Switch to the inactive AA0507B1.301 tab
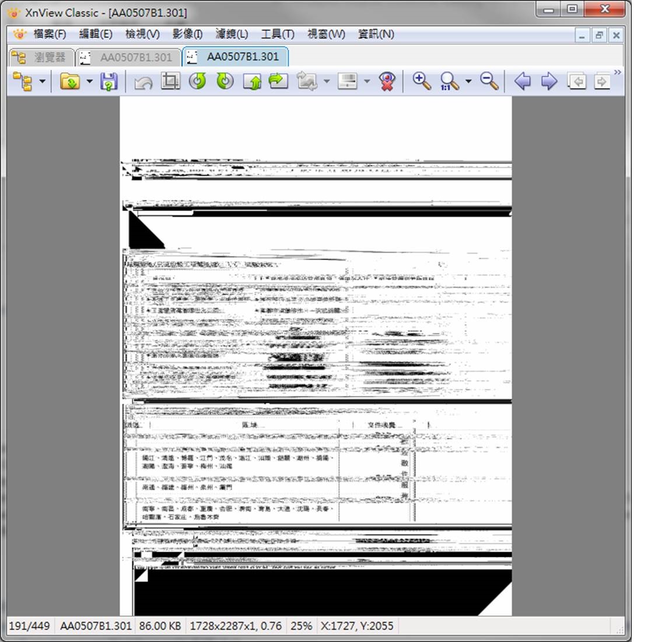 tap(128, 57)
